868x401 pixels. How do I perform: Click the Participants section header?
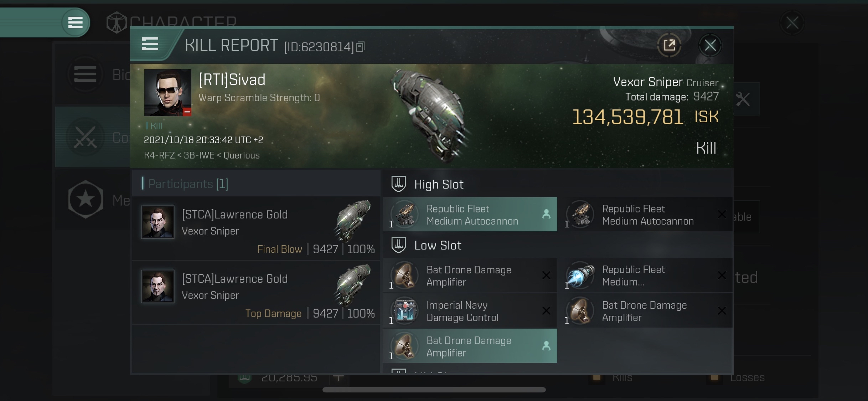188,184
